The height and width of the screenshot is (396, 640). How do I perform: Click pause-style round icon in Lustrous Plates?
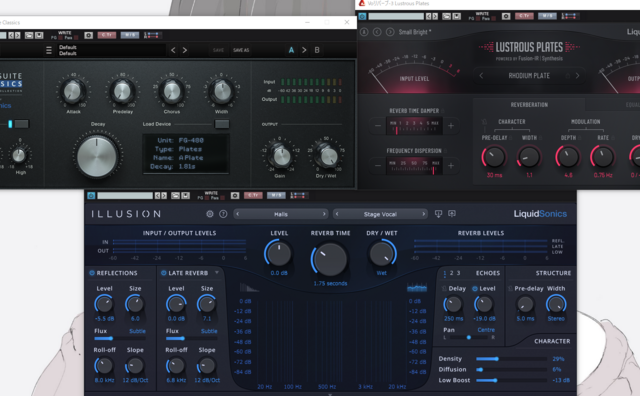364,32
